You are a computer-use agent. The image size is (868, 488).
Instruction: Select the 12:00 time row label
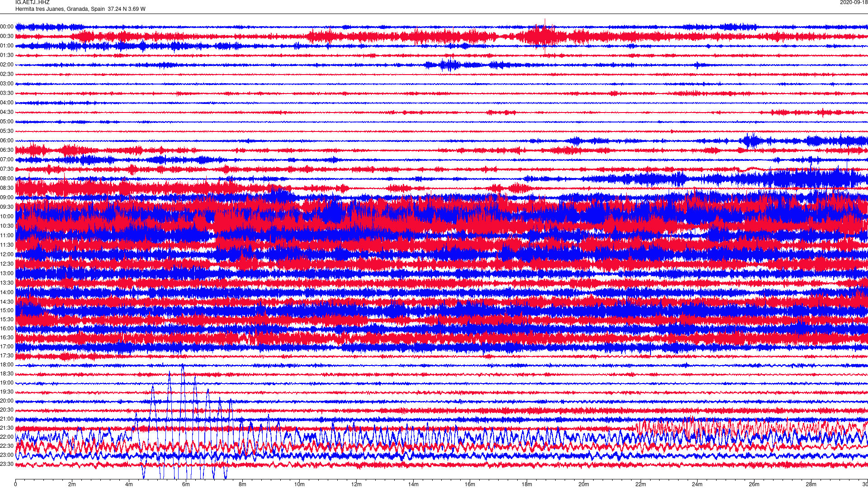pyautogui.click(x=7, y=255)
